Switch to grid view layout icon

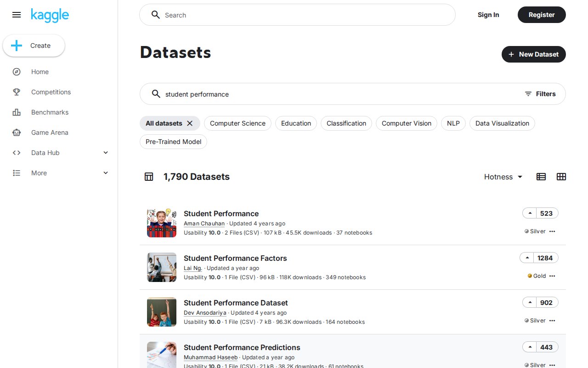tap(561, 177)
